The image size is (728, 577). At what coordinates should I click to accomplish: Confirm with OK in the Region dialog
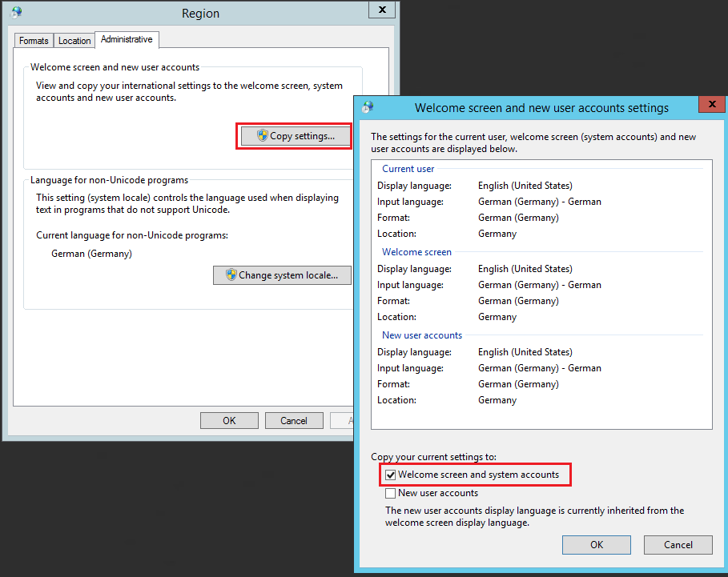tap(229, 420)
